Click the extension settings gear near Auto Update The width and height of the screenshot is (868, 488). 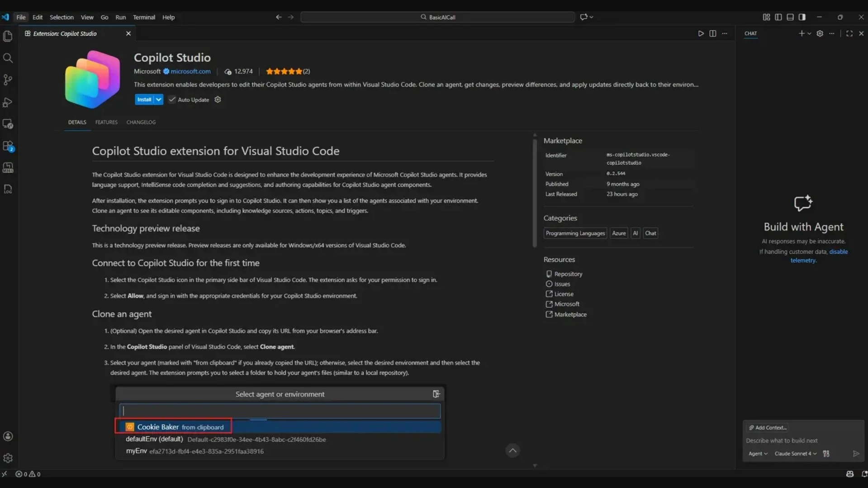(218, 99)
